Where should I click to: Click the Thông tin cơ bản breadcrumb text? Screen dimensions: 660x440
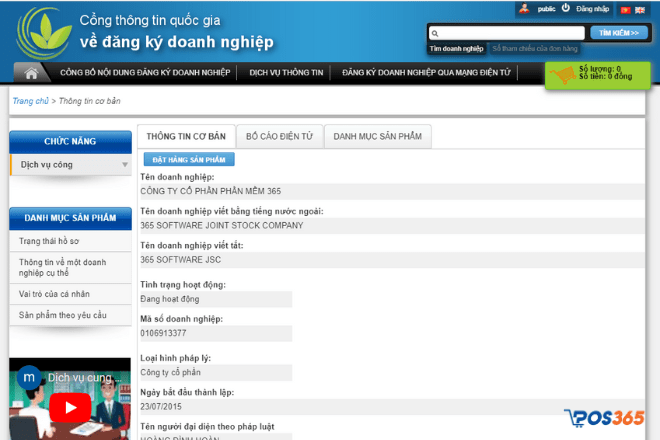pos(90,101)
